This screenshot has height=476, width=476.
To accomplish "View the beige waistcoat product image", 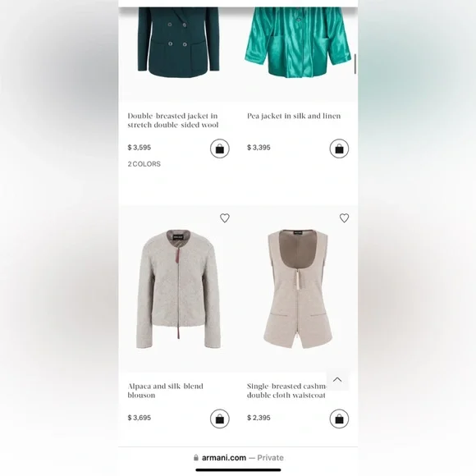I will [297, 289].
